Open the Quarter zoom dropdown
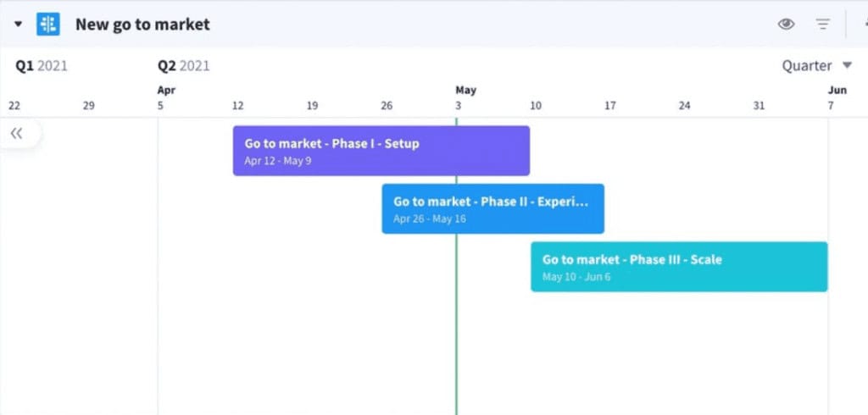Viewport: 868px width, 415px height. tap(816, 66)
